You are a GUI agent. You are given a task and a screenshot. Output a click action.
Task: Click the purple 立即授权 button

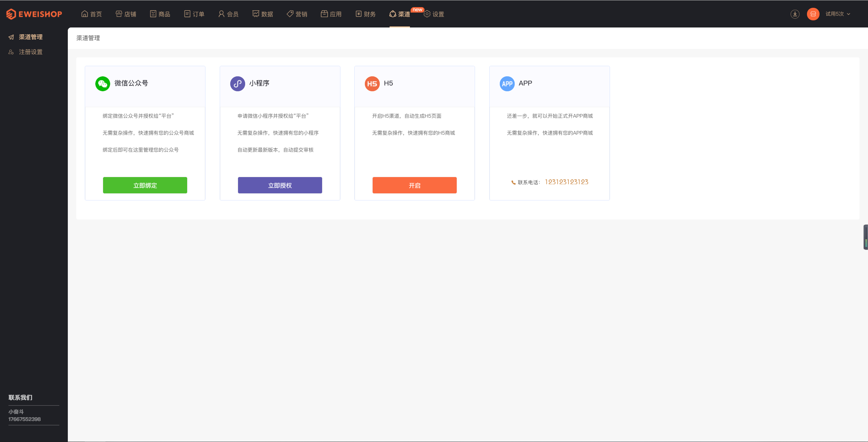(280, 185)
